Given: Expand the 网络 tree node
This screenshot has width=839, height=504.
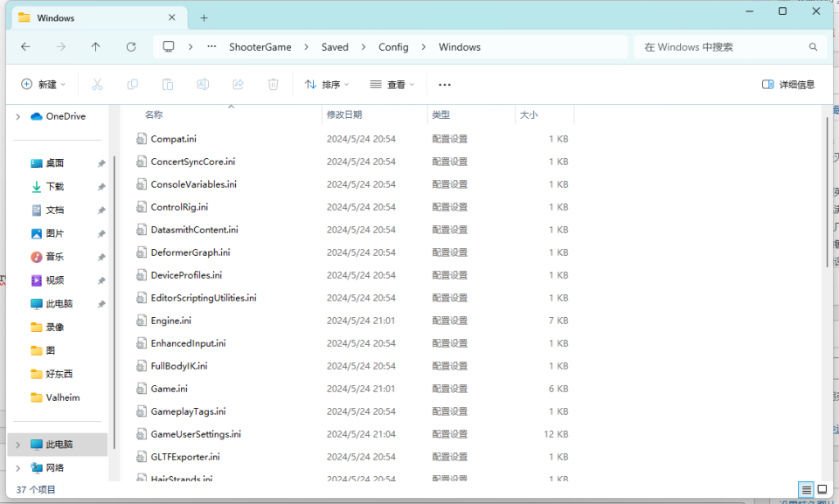Looking at the screenshot, I should click(x=18, y=468).
